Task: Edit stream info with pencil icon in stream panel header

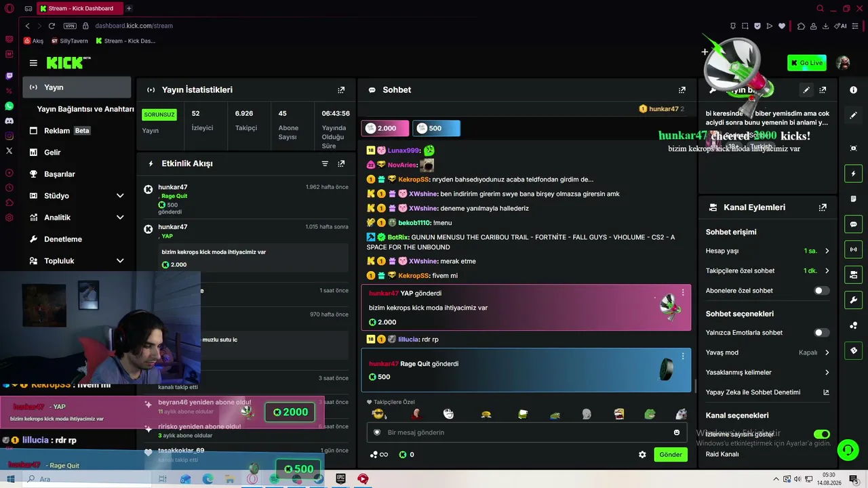Action: [806, 89]
